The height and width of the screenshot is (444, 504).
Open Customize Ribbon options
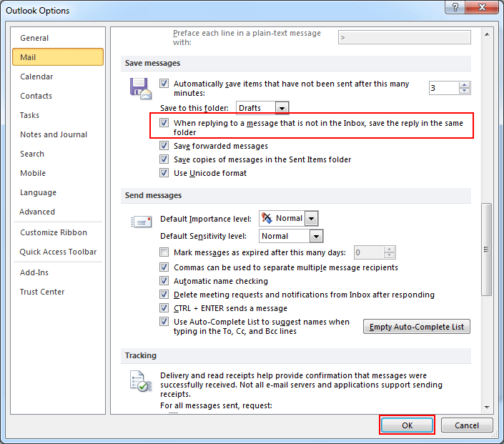[58, 232]
